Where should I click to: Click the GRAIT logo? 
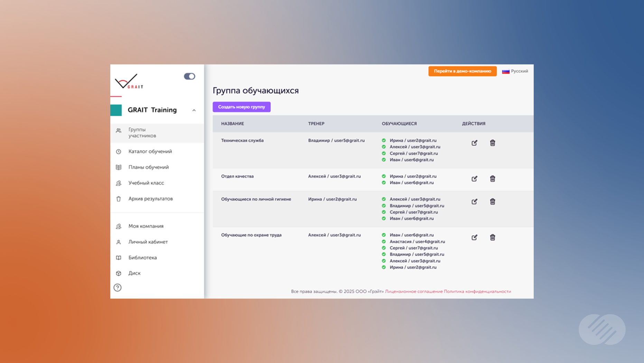[129, 82]
